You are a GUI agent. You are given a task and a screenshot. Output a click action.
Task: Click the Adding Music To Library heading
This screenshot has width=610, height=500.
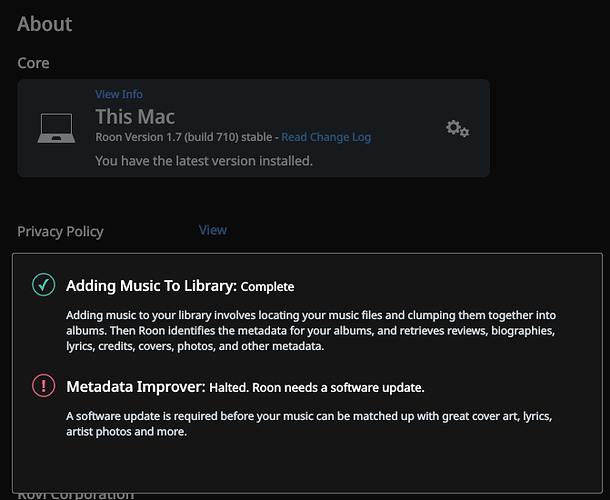coord(150,286)
